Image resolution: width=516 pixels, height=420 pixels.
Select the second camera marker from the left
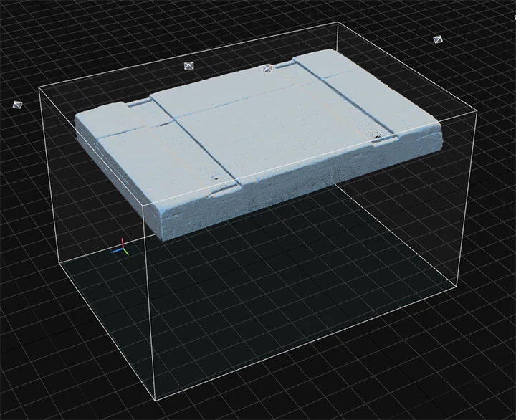coord(189,66)
